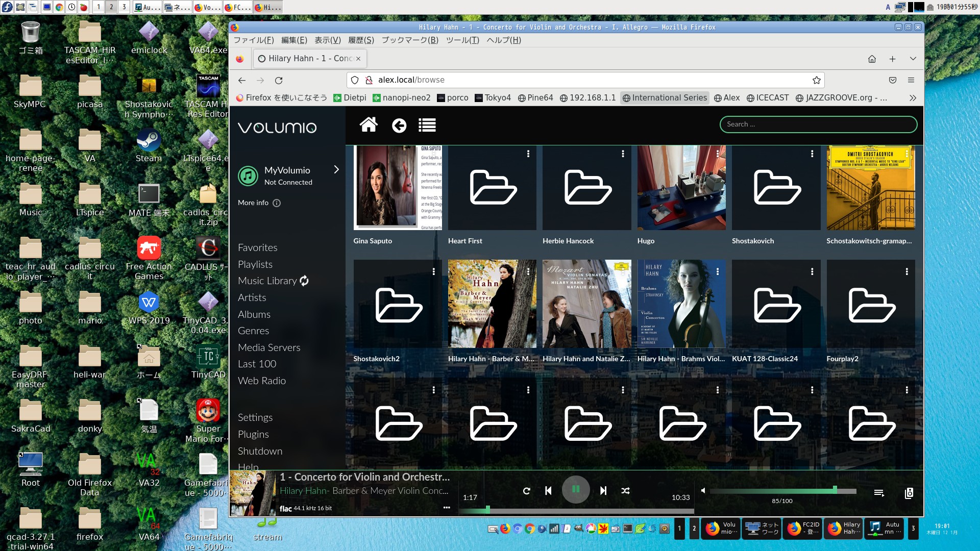Click More info circle icon

pos(277,203)
